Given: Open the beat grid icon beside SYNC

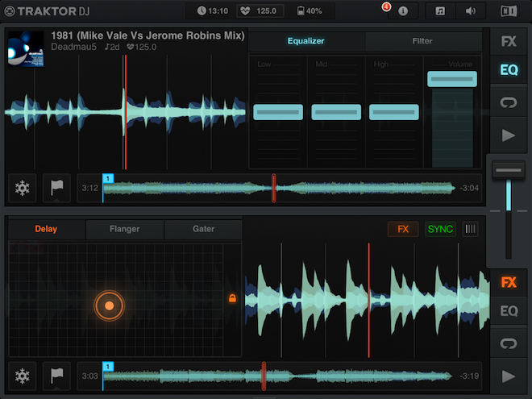Looking at the screenshot, I should [x=471, y=229].
